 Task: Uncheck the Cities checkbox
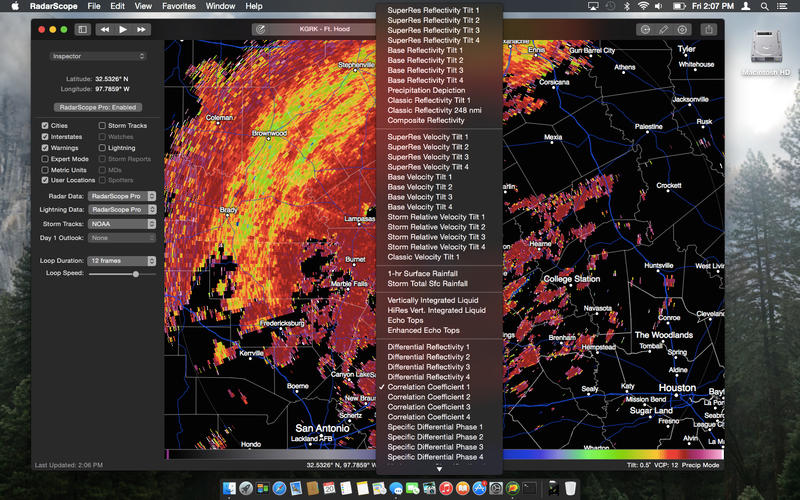click(x=45, y=126)
